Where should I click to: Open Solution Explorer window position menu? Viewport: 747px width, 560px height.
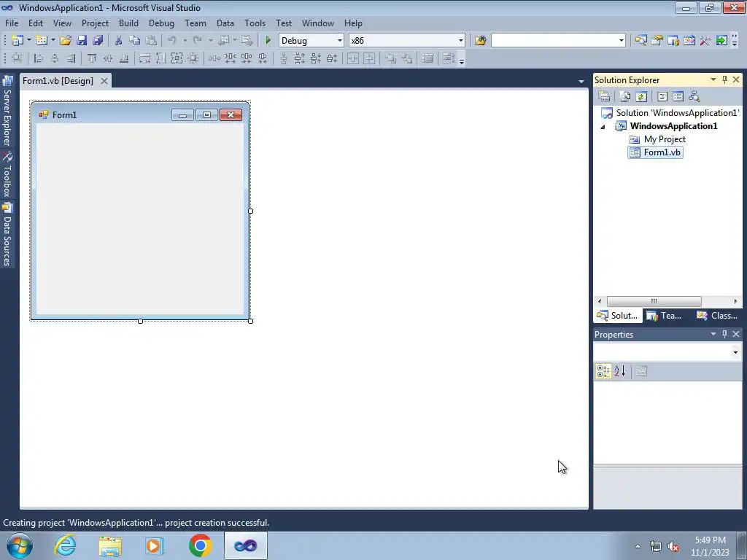(x=713, y=79)
